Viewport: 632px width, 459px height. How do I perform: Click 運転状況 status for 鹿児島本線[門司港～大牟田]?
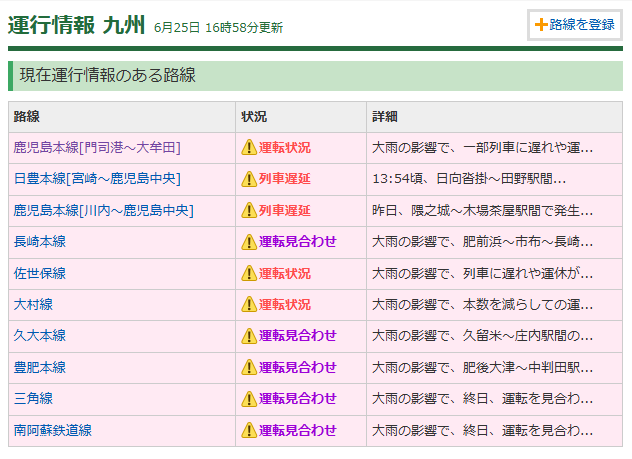[285, 148]
